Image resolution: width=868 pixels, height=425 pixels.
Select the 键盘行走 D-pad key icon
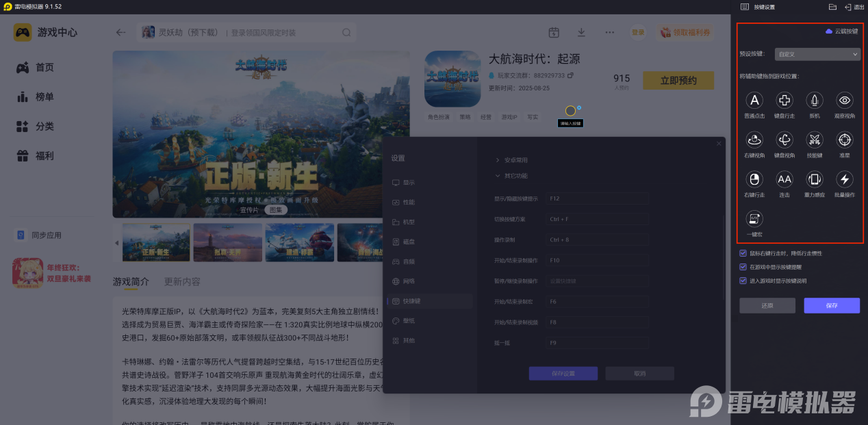click(x=784, y=101)
